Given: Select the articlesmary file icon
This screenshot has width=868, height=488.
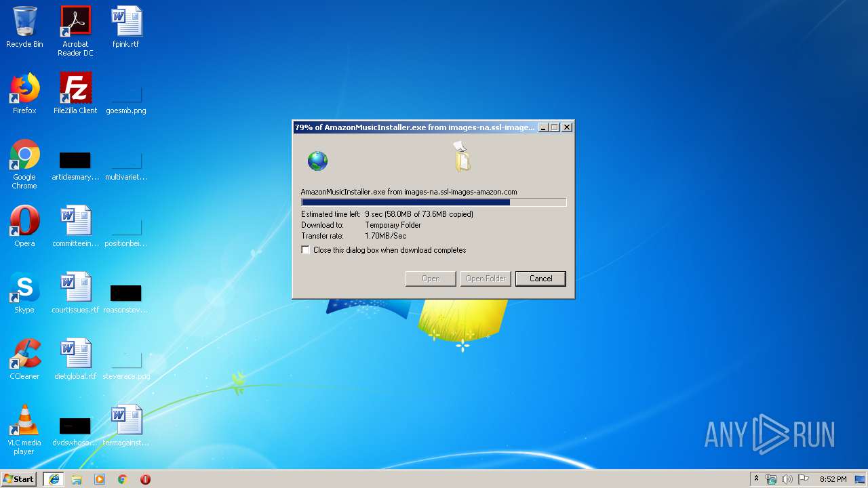Looking at the screenshot, I should (75, 166).
